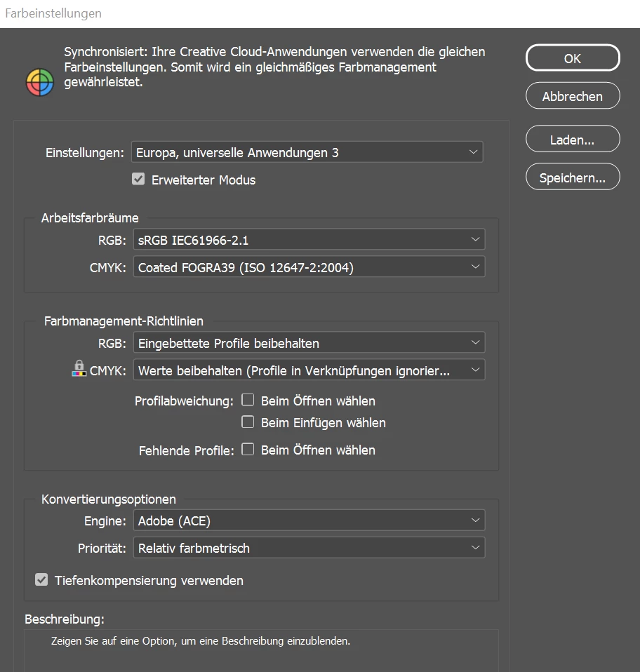The height and width of the screenshot is (672, 640).
Task: Click the Synchronisiert status message text
Action: click(x=275, y=67)
